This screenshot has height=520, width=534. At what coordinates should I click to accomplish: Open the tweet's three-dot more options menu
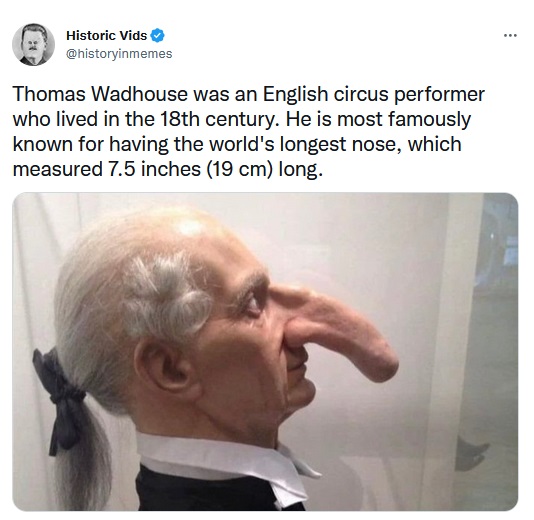[x=511, y=35]
